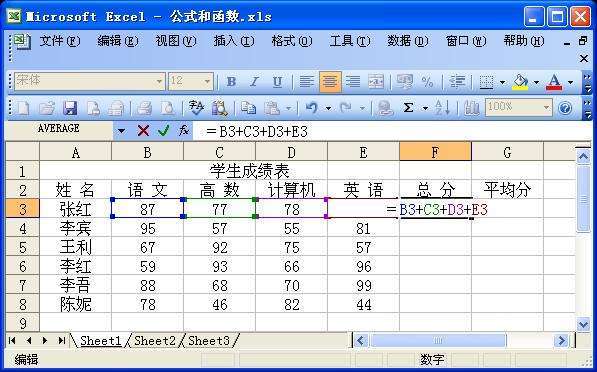Apply percent style format
This screenshot has height=372, width=597.
(x=428, y=81)
